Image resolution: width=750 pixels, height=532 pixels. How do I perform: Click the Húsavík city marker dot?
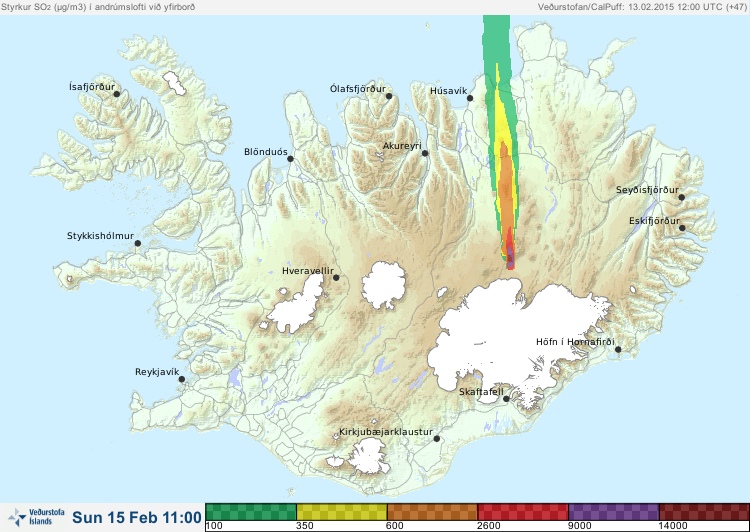470,98
